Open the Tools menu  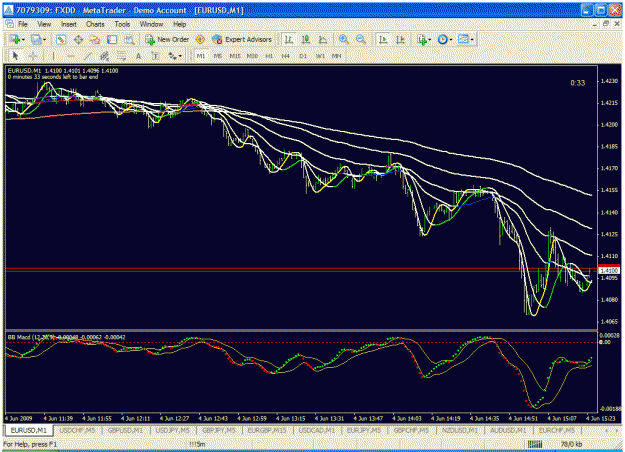click(122, 24)
